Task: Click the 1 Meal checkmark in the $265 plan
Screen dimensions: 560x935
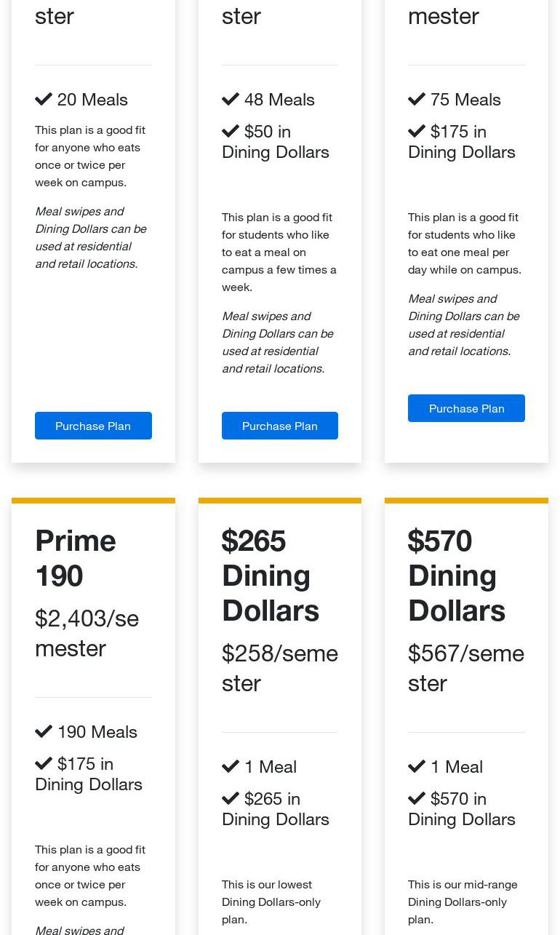Action: coord(231,766)
